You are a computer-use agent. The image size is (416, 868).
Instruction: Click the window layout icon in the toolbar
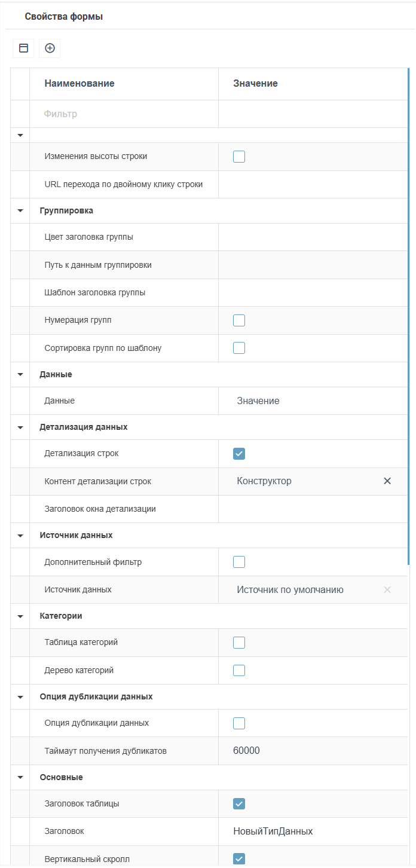tap(23, 48)
